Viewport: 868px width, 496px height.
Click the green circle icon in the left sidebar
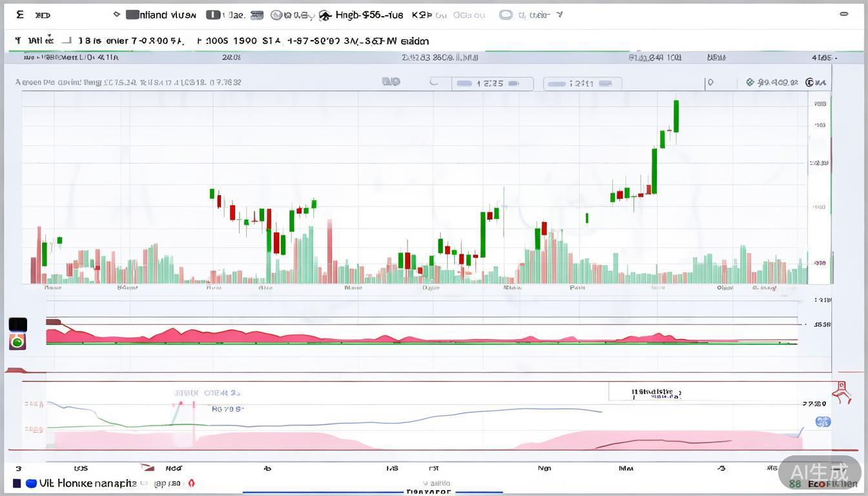pos(18,340)
